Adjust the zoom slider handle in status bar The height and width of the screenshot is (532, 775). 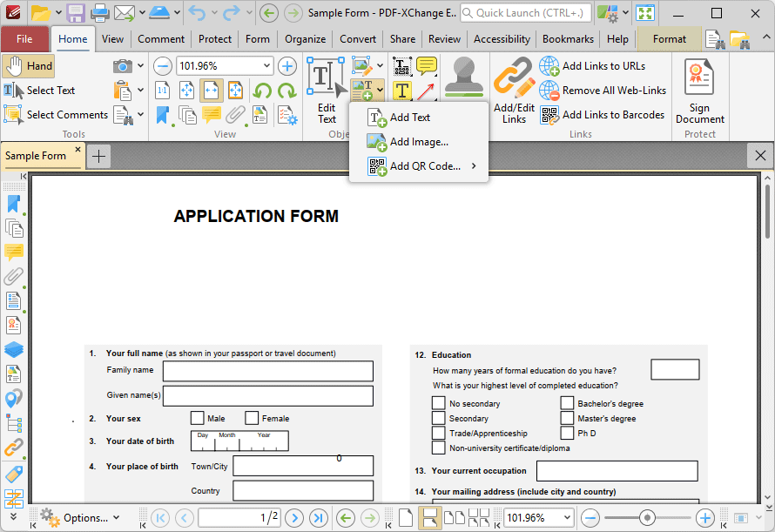tap(647, 518)
